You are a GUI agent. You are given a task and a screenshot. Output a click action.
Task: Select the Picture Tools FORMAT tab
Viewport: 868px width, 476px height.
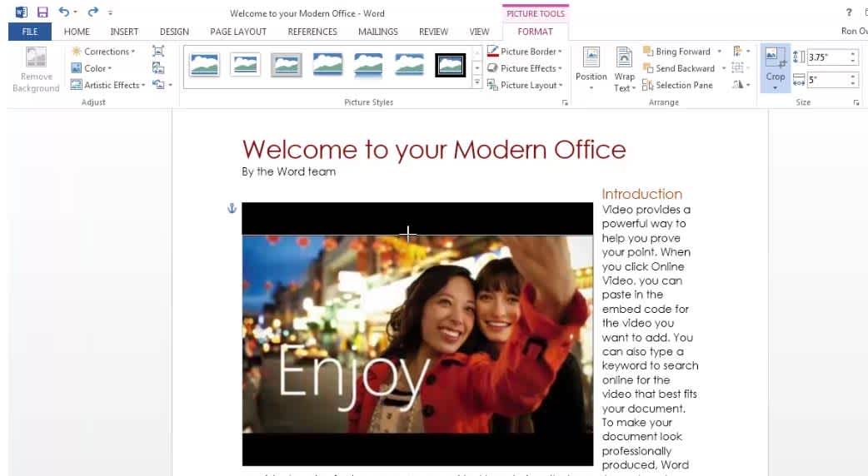[535, 32]
